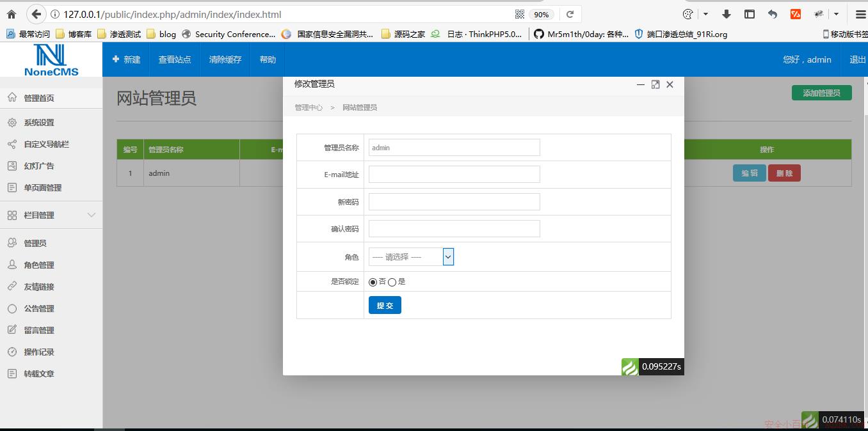This screenshot has width=868, height=431.
Task: Click 查看站点 in the top bar
Action: (175, 59)
